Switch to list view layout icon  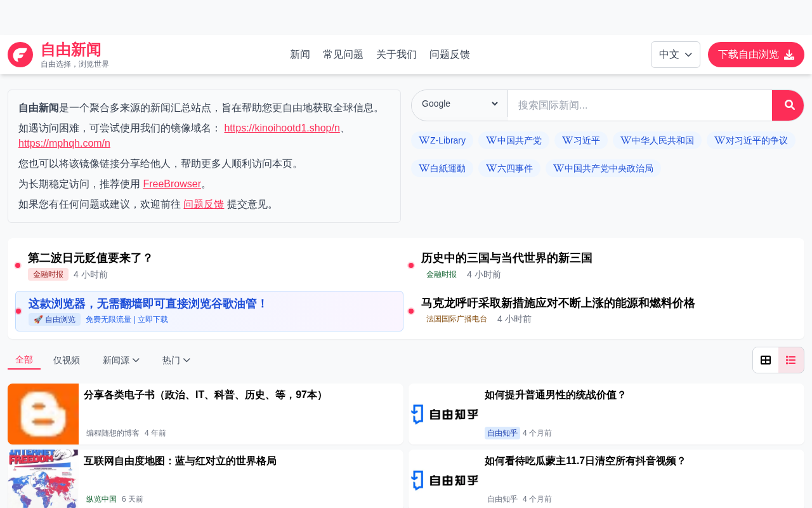791,360
